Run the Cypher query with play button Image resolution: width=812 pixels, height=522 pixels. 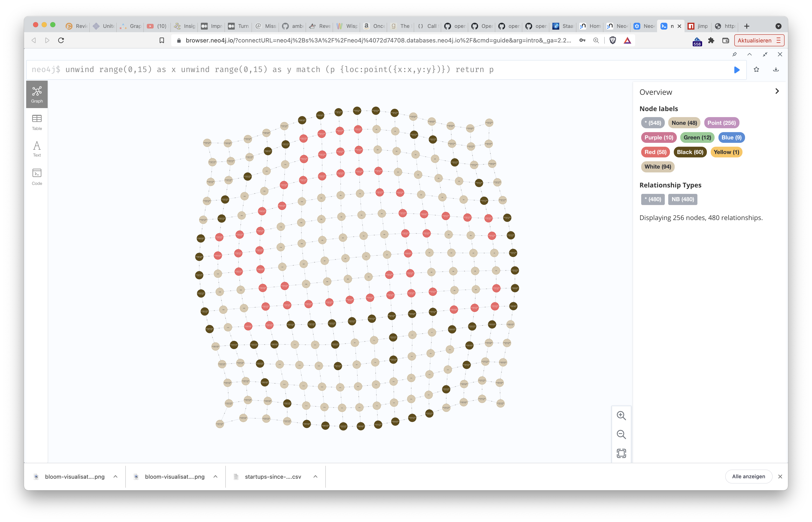[x=736, y=70]
